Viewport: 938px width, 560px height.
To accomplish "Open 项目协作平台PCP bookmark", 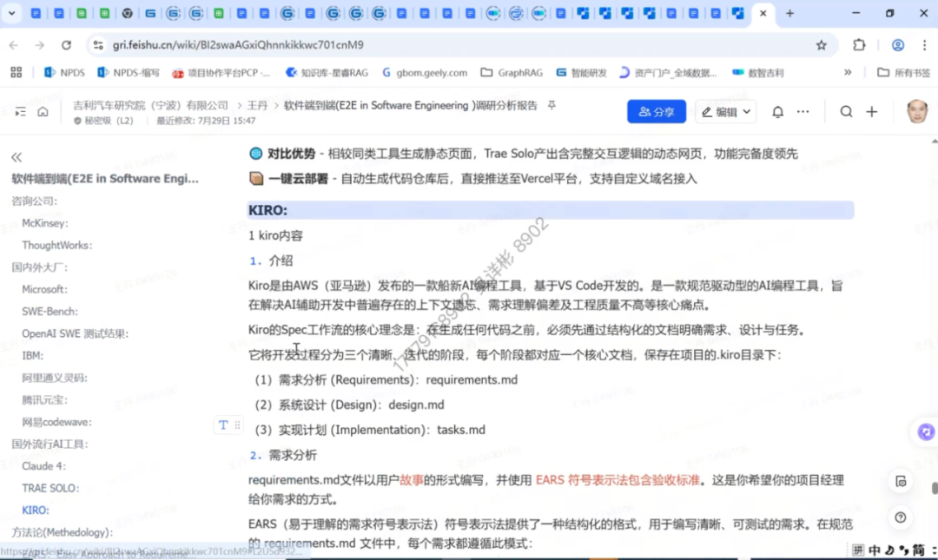I will 221,72.
